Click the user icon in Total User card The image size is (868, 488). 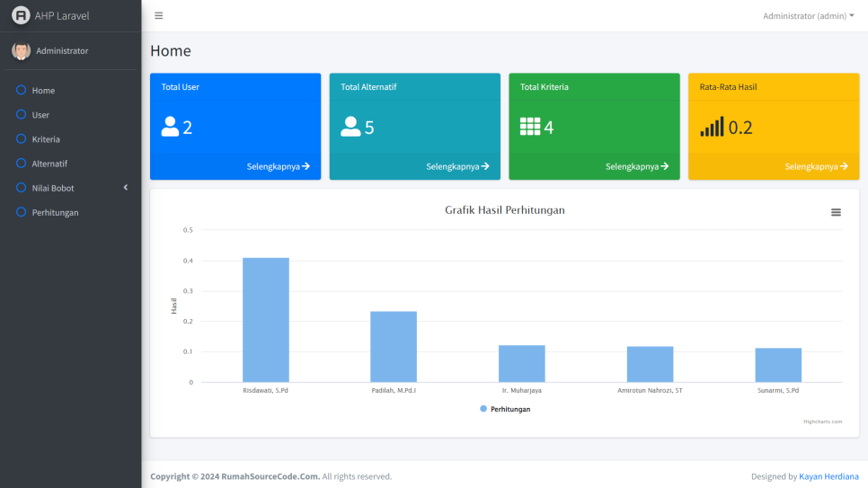[x=170, y=127]
